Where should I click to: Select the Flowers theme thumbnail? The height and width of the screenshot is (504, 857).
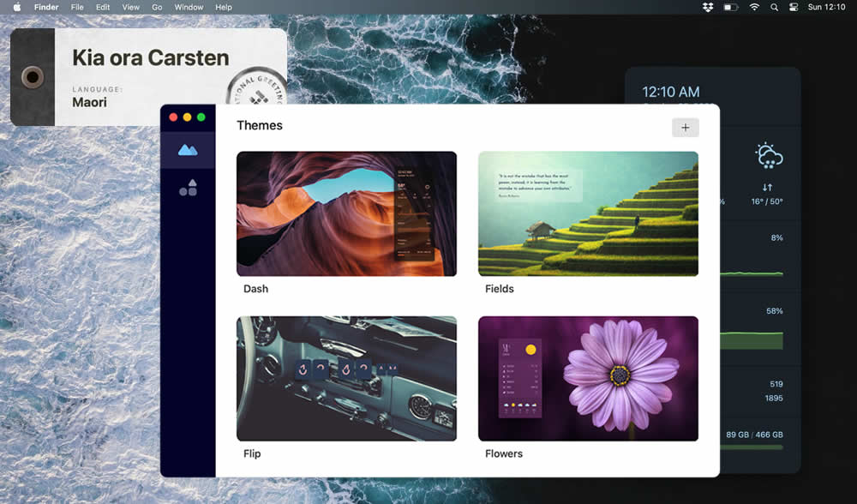pos(588,378)
